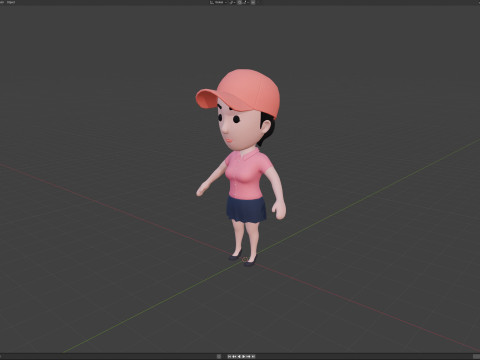Image resolution: width=480 pixels, height=360 pixels.
Task: Click the 3D cursor at the character's feet
Action: [x=245, y=259]
